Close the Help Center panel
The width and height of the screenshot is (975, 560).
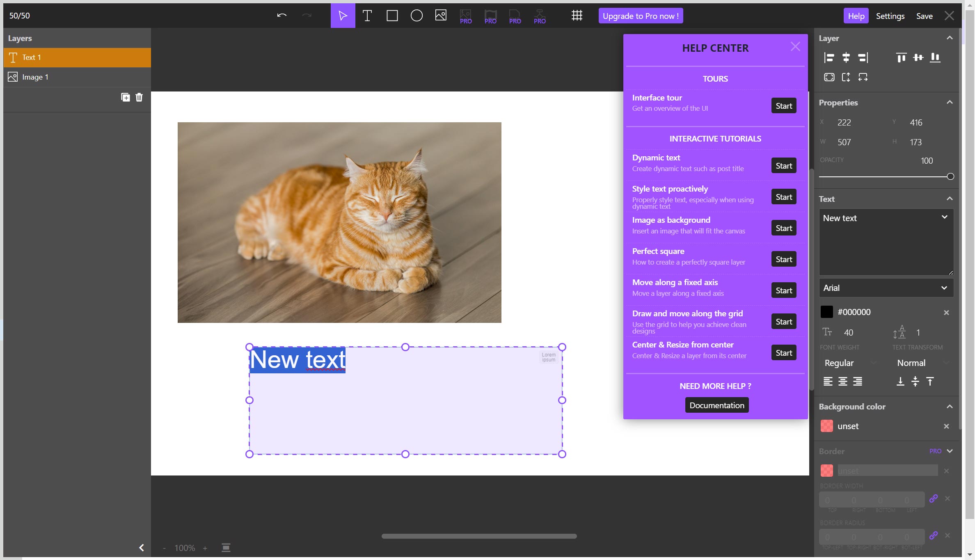coord(795,47)
